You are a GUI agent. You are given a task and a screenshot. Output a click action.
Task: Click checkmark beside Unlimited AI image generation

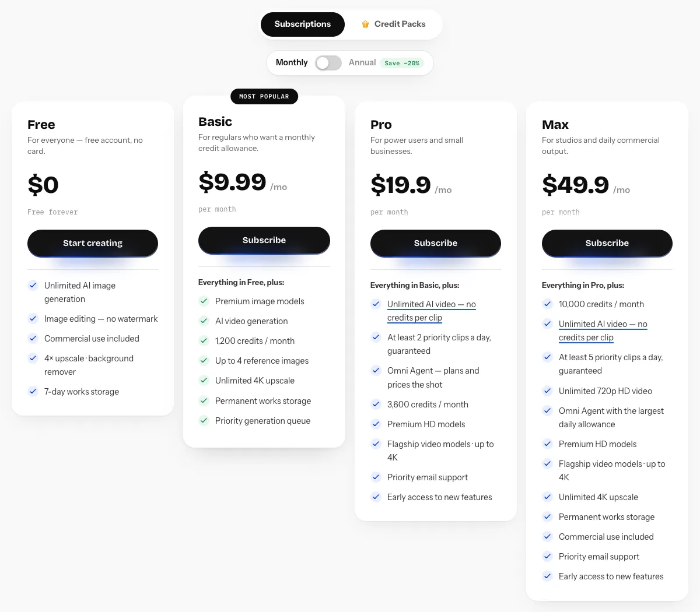[33, 285]
